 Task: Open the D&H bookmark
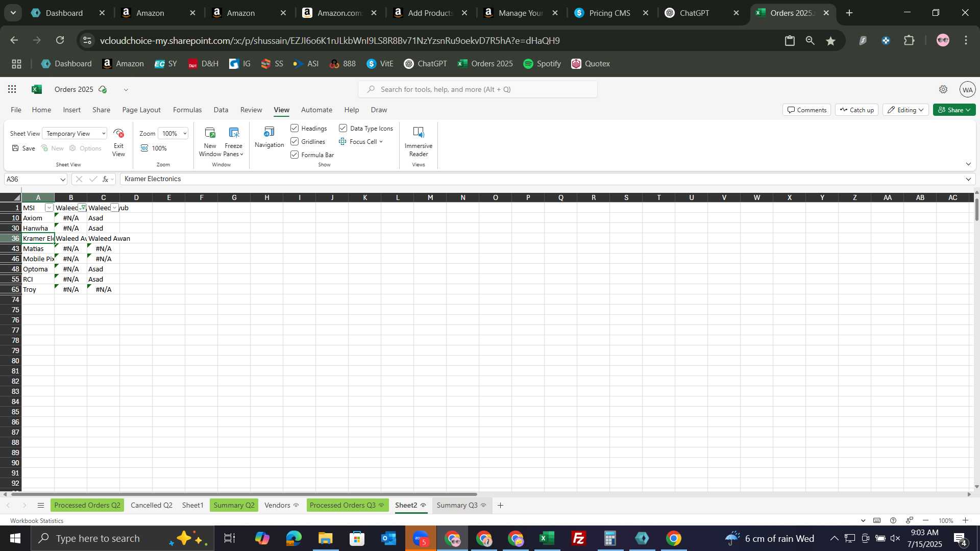pos(203,64)
